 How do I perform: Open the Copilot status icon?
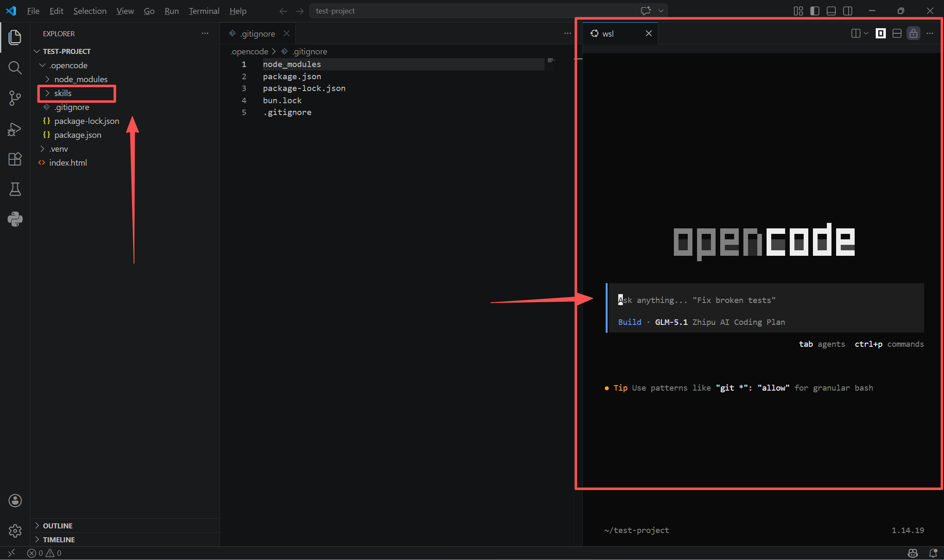(913, 553)
